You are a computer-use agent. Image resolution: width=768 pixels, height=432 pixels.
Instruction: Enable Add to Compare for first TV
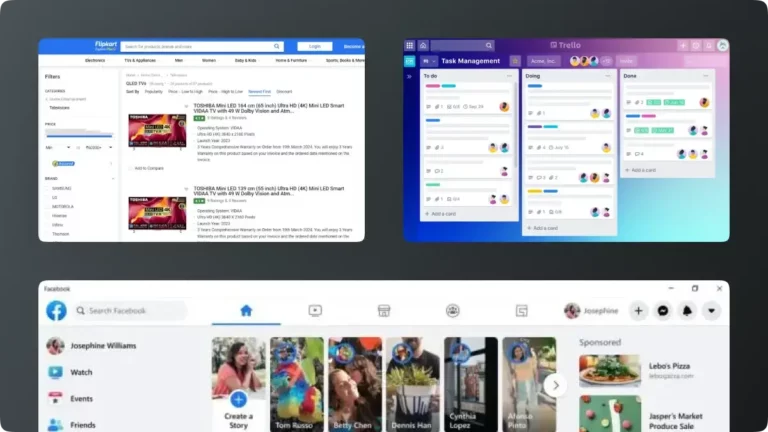[x=129, y=168]
